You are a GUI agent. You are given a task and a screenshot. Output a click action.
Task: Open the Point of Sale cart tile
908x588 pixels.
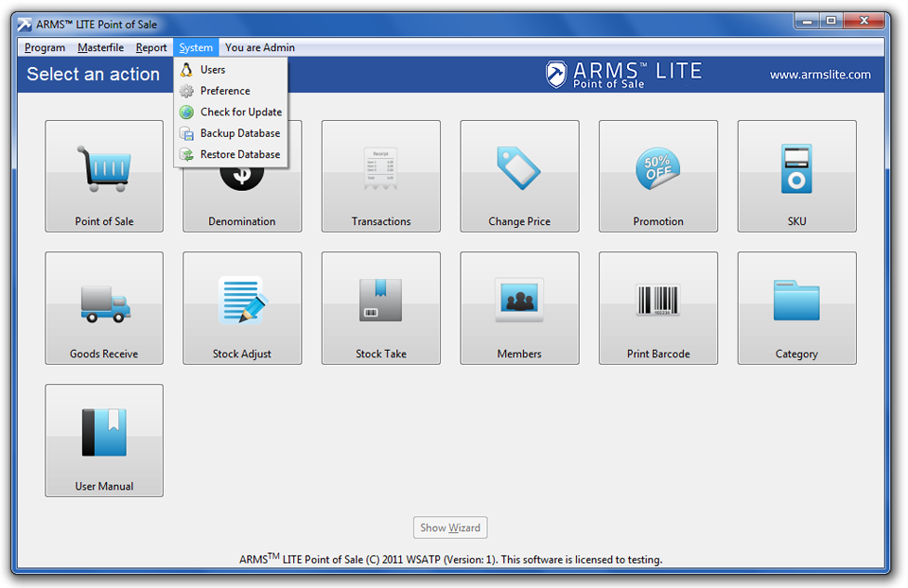(104, 176)
